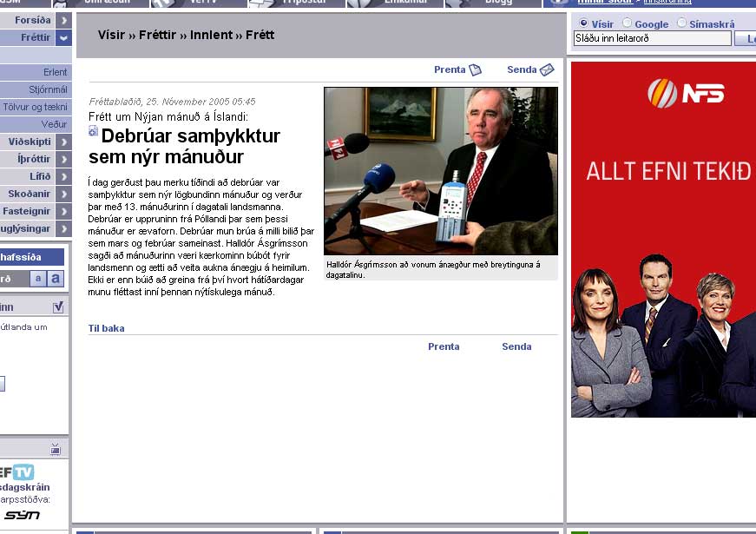Click the Senda link below Til baka
756x534 pixels.
[x=516, y=346]
